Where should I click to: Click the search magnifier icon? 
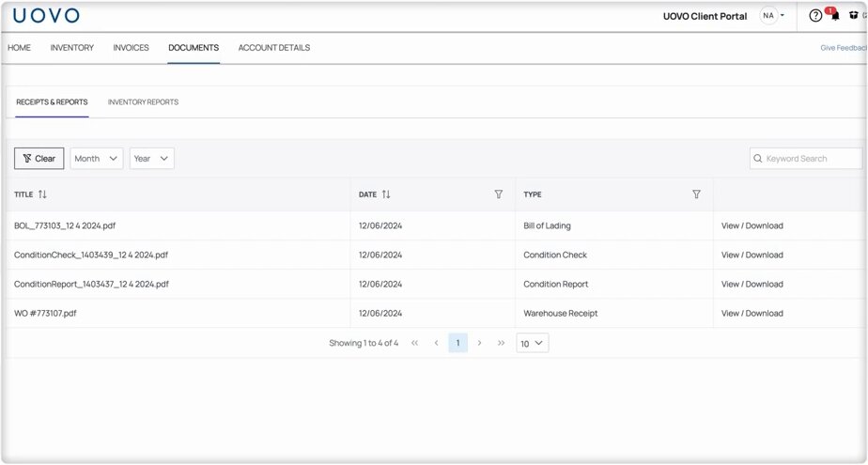pyautogui.click(x=758, y=159)
